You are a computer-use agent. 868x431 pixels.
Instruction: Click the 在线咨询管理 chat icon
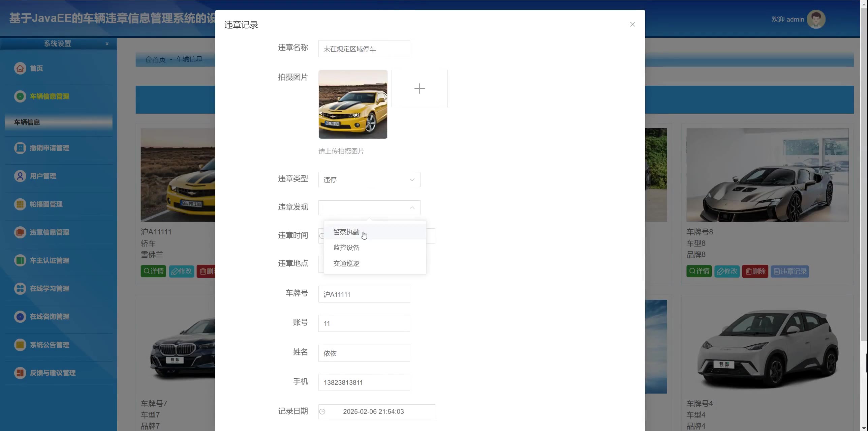(20, 317)
